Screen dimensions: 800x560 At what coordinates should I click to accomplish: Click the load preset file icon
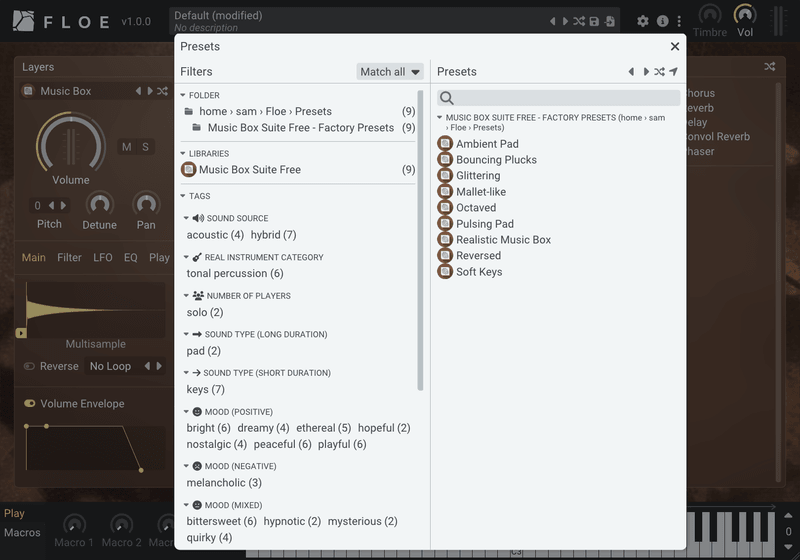609,21
